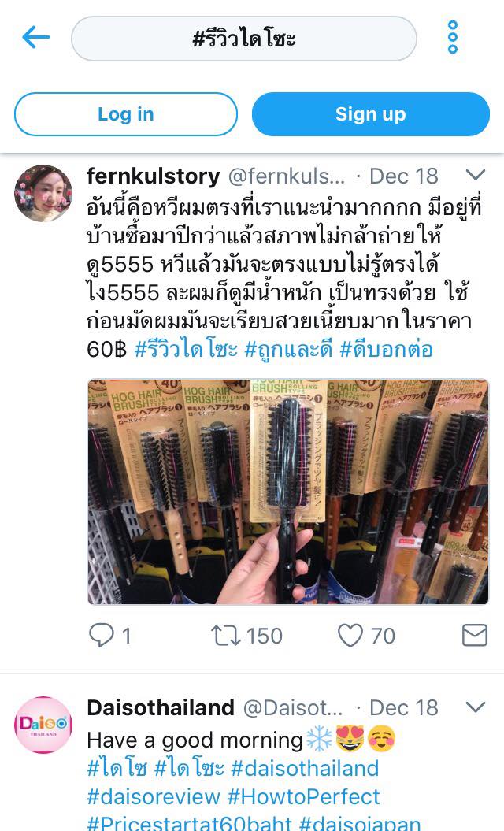
Task: Open the #HowtoPerfect hashtag link
Action: pos(304,796)
